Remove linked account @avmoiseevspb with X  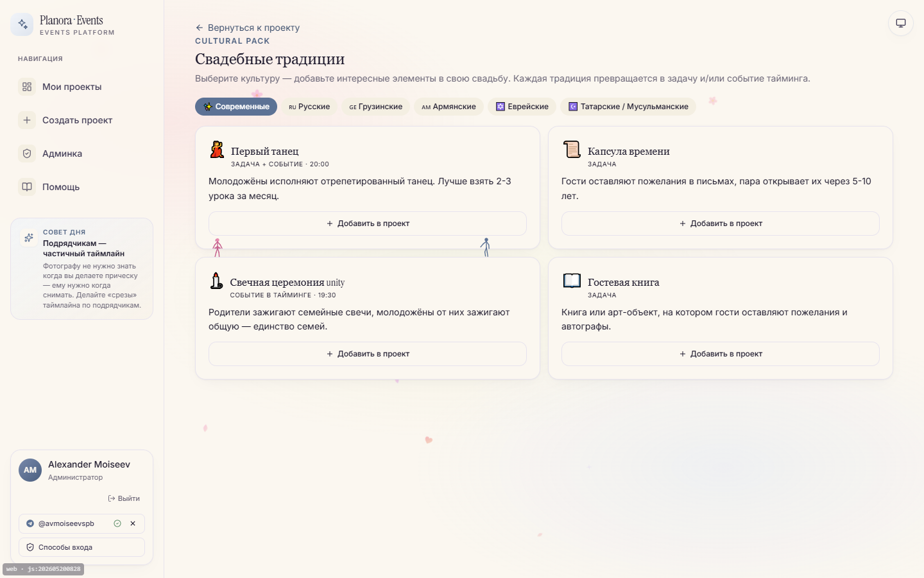(133, 523)
